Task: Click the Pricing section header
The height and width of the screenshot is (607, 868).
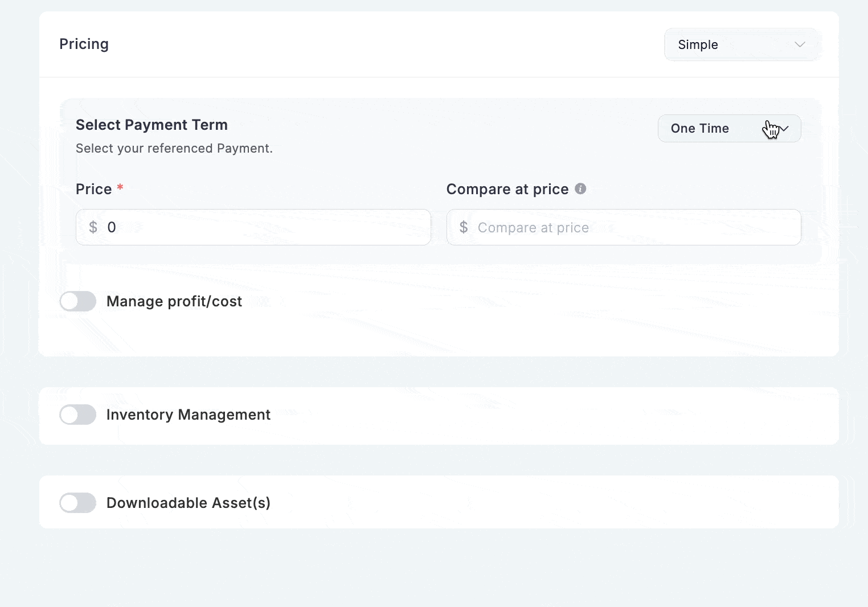Action: click(84, 44)
